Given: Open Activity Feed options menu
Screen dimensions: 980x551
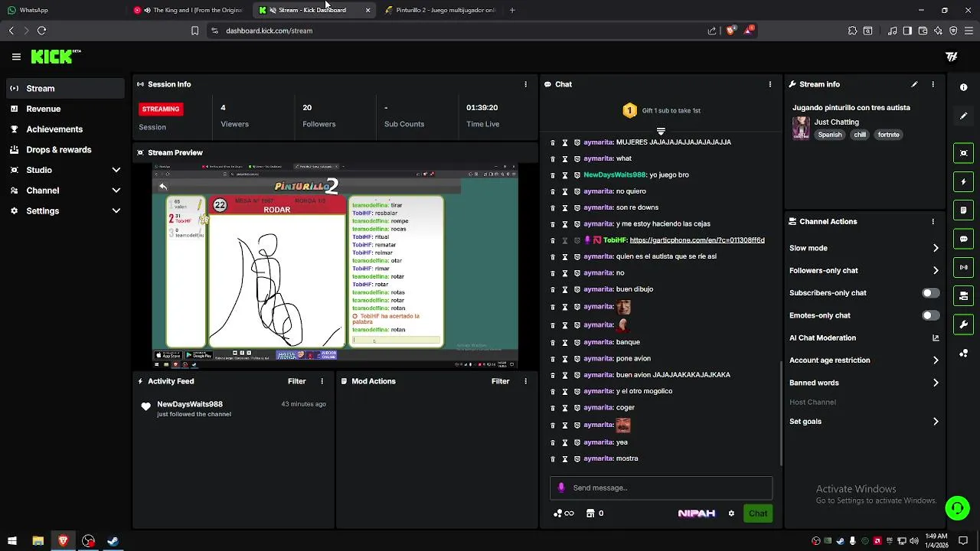Looking at the screenshot, I should tap(322, 381).
